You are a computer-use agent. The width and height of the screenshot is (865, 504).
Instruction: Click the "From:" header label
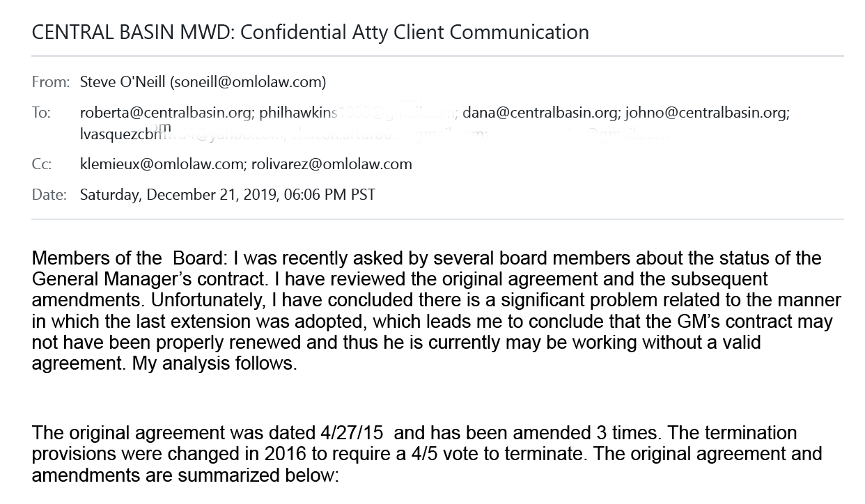click(x=50, y=82)
